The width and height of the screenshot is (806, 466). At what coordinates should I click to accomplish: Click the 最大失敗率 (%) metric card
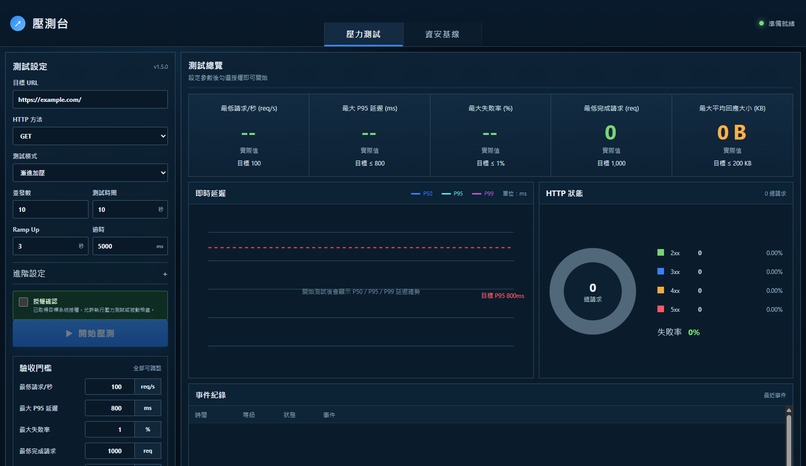pos(490,135)
